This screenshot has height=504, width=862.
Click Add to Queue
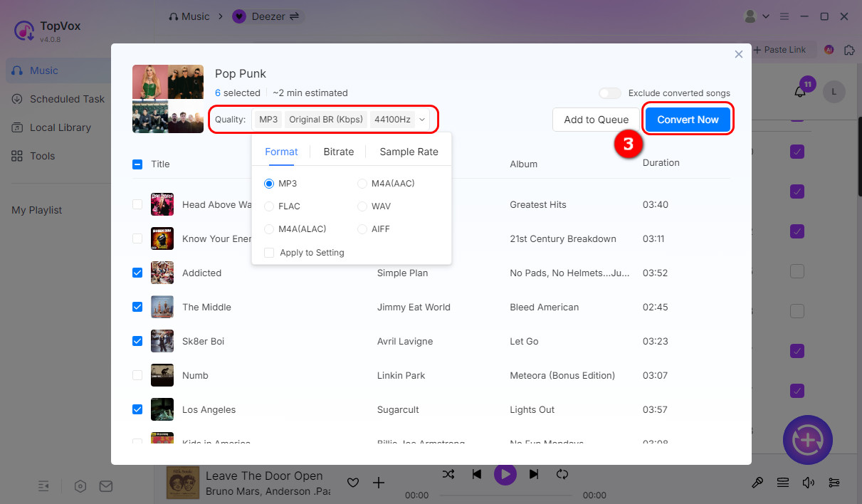click(x=596, y=120)
